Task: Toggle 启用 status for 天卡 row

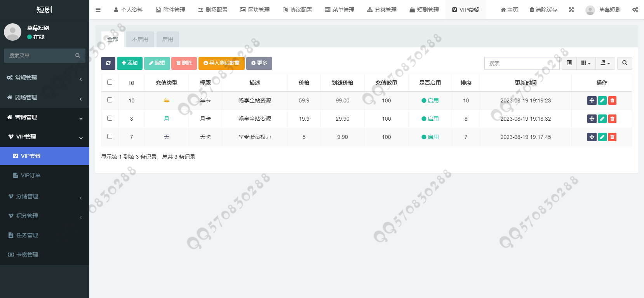Action: click(x=430, y=137)
